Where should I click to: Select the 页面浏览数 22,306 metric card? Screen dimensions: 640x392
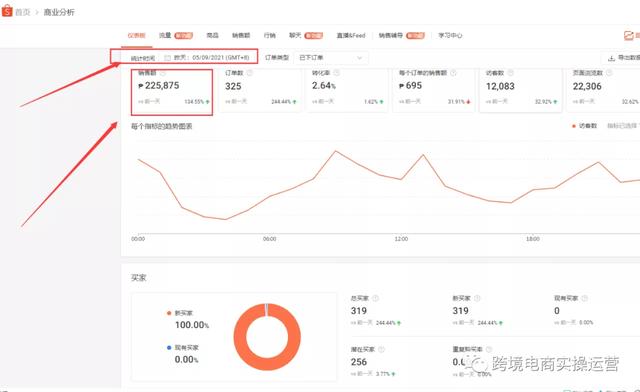click(604, 91)
